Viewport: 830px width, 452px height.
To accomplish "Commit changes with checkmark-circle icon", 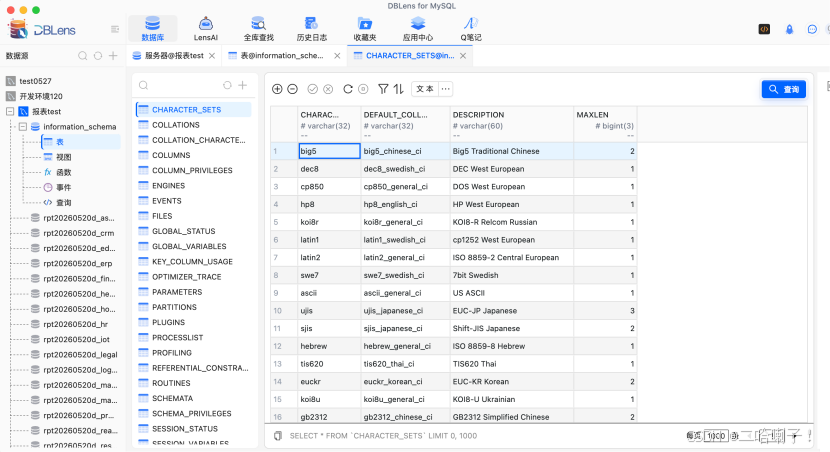I will (312, 89).
